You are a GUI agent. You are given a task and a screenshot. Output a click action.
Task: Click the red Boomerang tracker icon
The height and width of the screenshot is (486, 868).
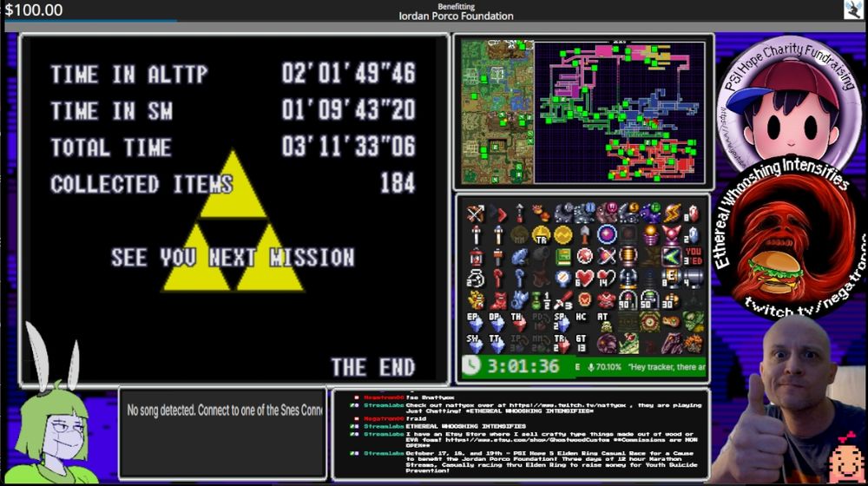point(499,214)
